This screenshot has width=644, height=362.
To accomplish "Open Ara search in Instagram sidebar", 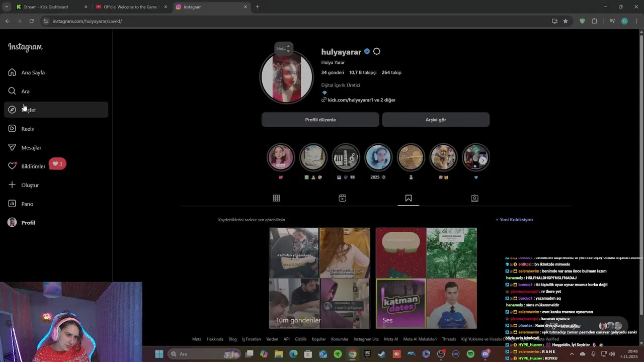I will pyautogui.click(x=56, y=91).
